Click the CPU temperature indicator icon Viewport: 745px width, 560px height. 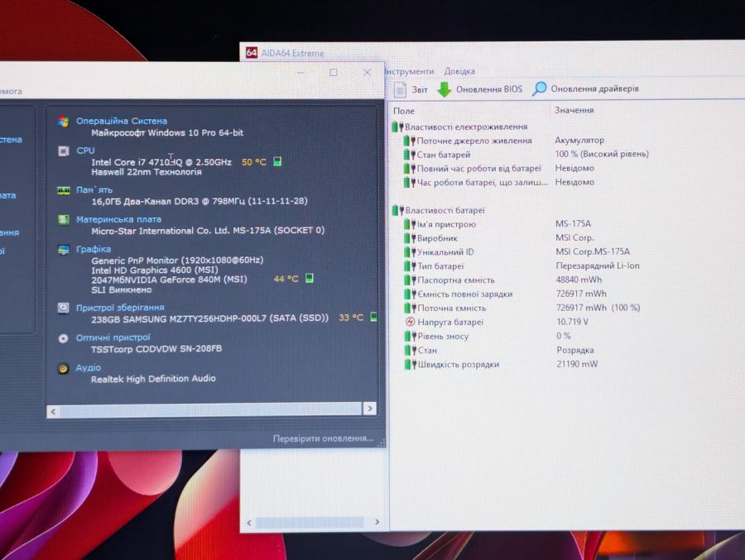tap(277, 161)
